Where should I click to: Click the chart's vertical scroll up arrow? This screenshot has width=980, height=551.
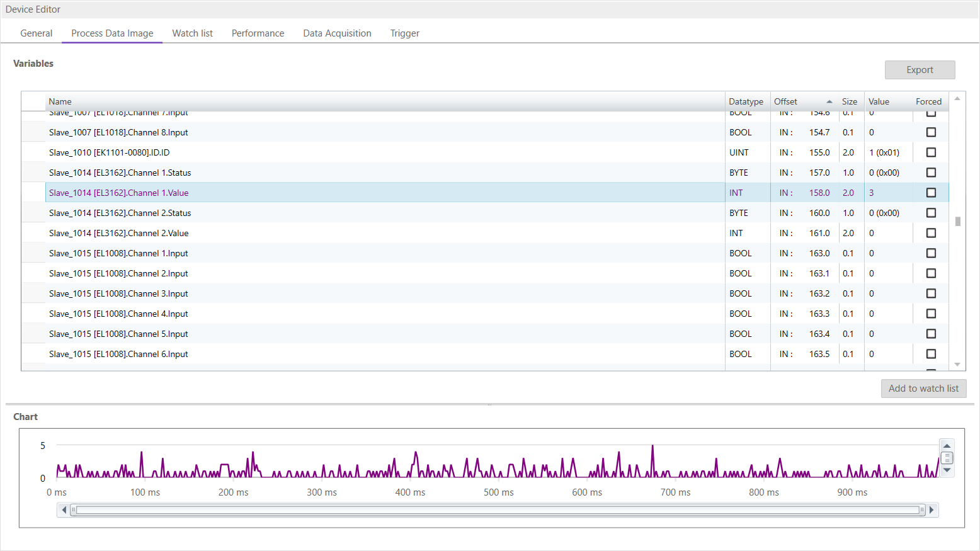pos(947,446)
